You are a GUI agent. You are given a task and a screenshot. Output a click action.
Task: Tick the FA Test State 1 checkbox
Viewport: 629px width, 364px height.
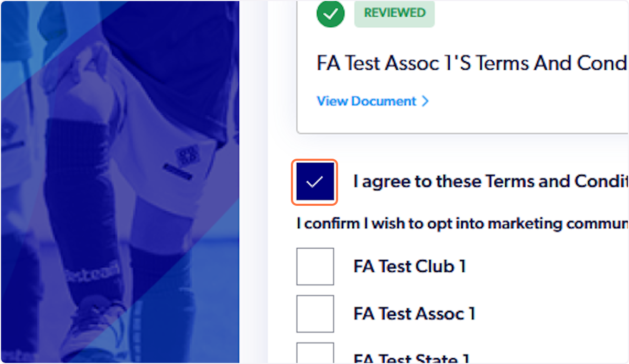[x=314, y=354]
